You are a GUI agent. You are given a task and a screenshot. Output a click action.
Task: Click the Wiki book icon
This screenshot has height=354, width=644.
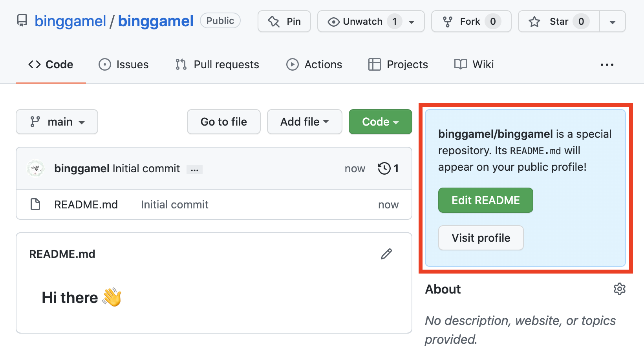[x=461, y=64]
